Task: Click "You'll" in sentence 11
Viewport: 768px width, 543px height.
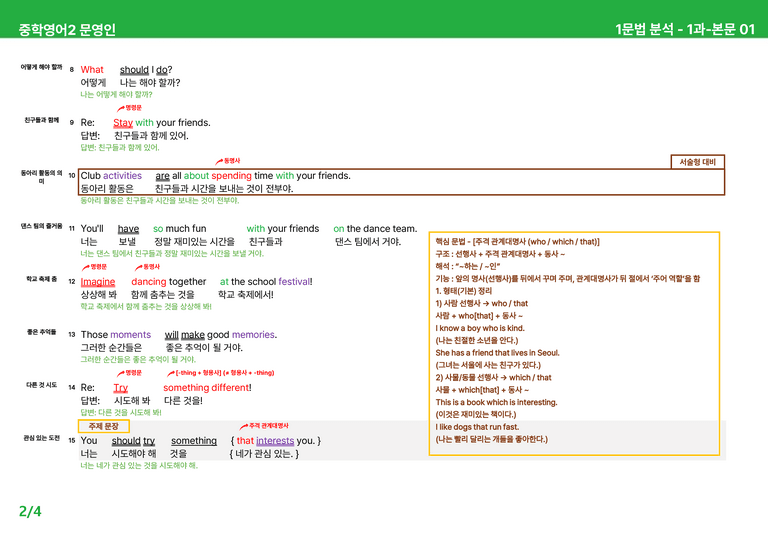Action: [x=92, y=229]
